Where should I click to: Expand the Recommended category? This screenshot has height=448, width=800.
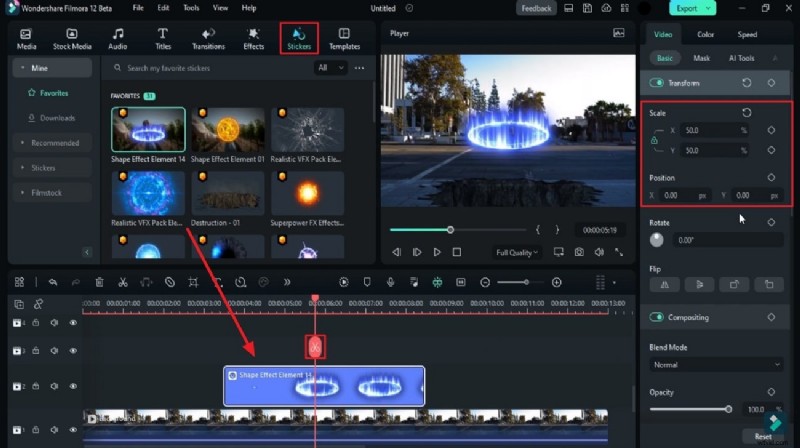[x=51, y=143]
